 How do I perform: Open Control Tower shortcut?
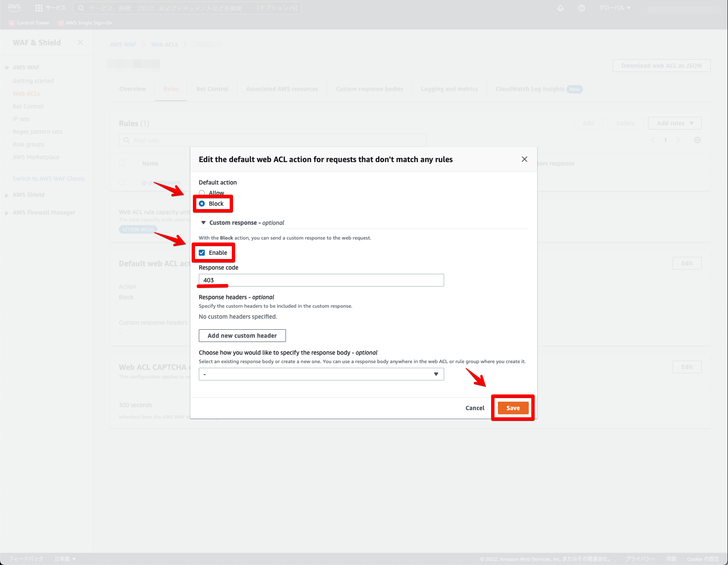29,23
